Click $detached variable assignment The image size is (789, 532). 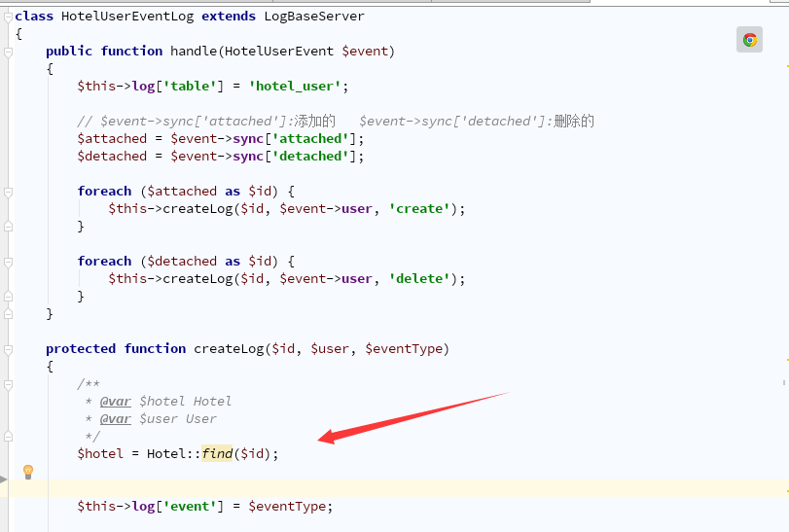(112, 157)
